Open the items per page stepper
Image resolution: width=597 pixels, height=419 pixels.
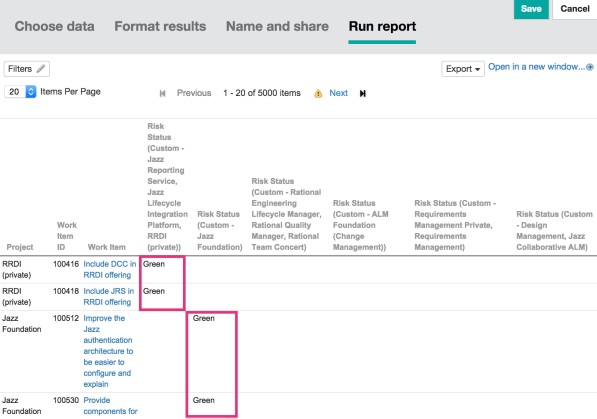[x=31, y=92]
